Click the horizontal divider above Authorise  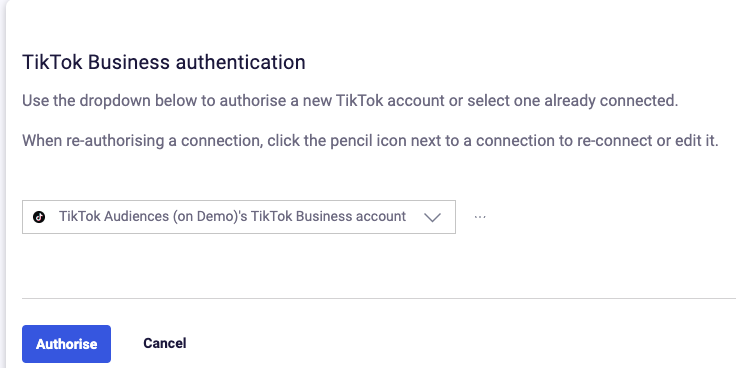pyautogui.click(x=379, y=298)
